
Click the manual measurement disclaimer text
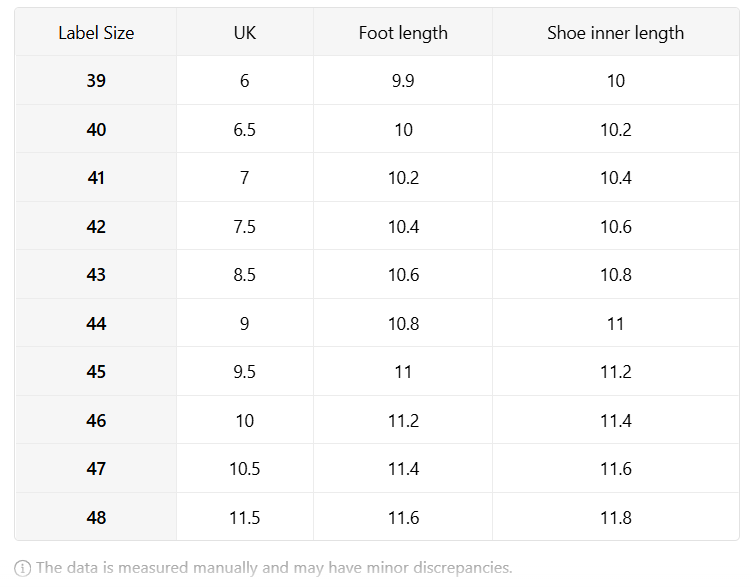tap(274, 568)
